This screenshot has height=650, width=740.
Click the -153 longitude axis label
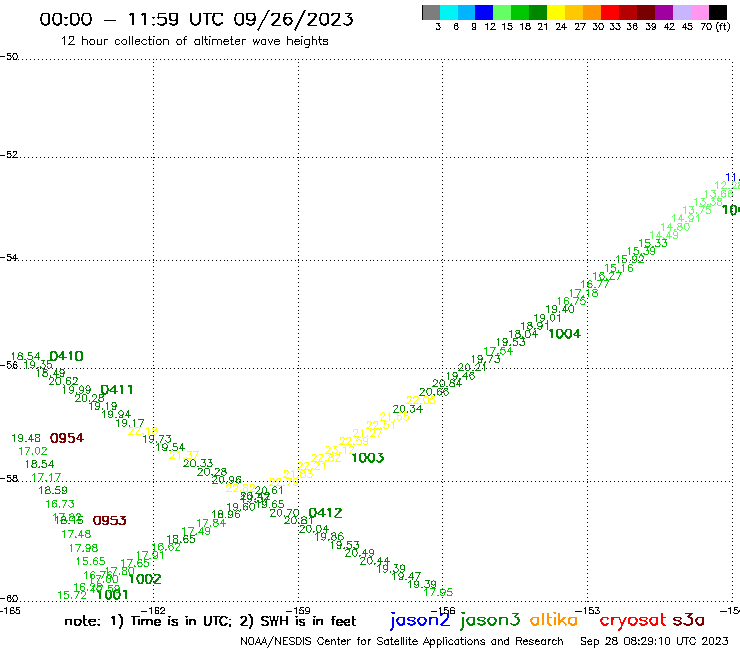tap(588, 610)
